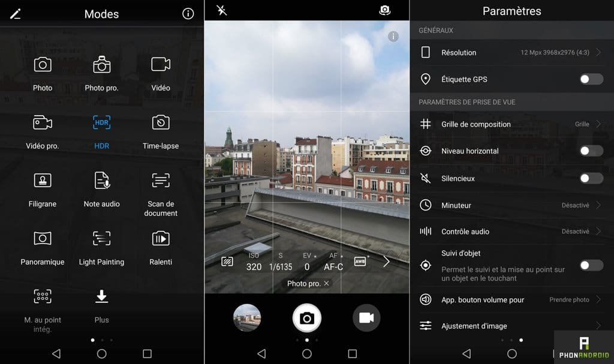The height and width of the screenshot is (364, 614).
Task: Switch to front camera
Action: (x=385, y=10)
